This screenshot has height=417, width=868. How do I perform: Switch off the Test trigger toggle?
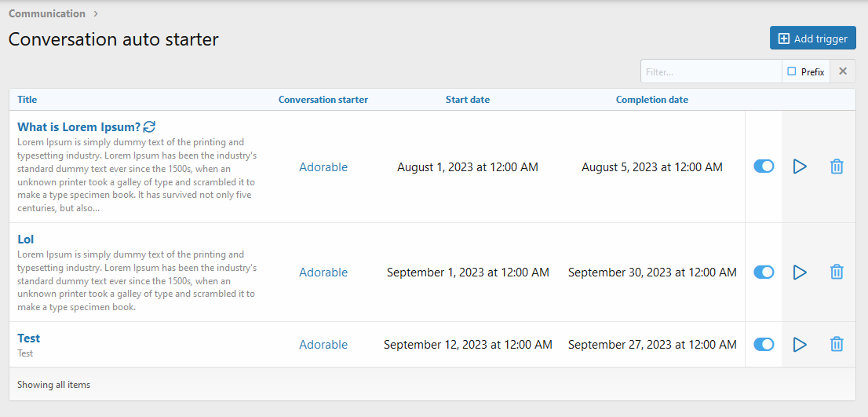[x=764, y=345]
